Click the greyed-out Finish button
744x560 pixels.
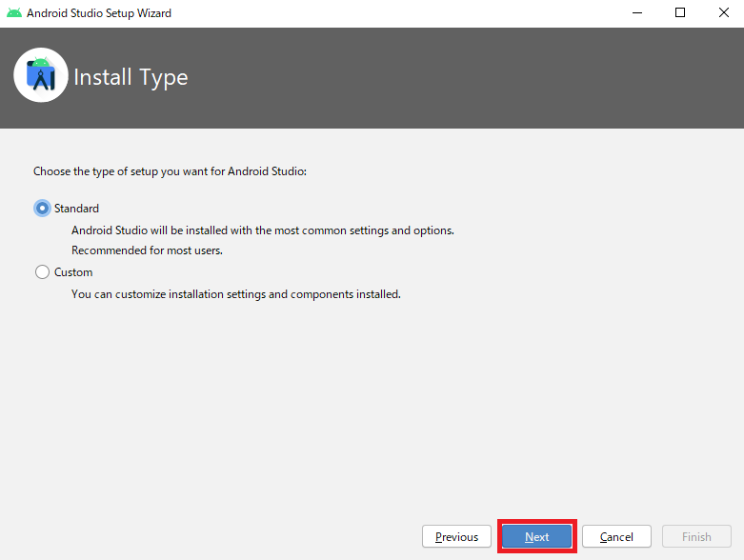(696, 537)
